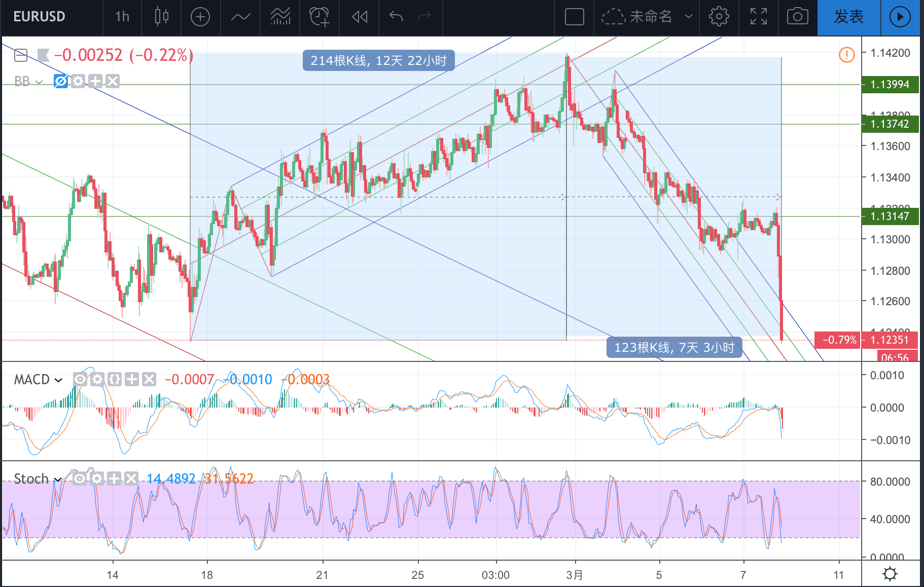Open MACD source code curly braces icon

click(115, 379)
